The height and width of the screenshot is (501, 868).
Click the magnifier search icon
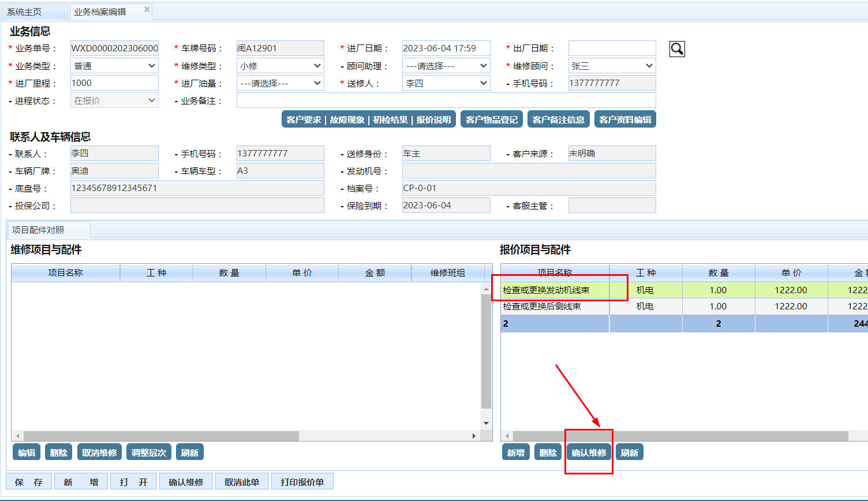click(x=677, y=49)
